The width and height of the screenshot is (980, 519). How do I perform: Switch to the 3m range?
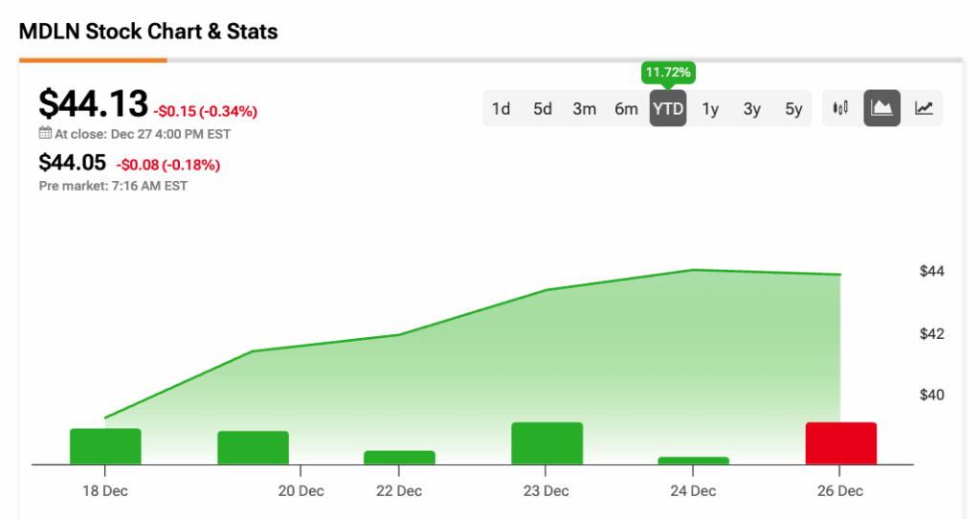click(585, 109)
